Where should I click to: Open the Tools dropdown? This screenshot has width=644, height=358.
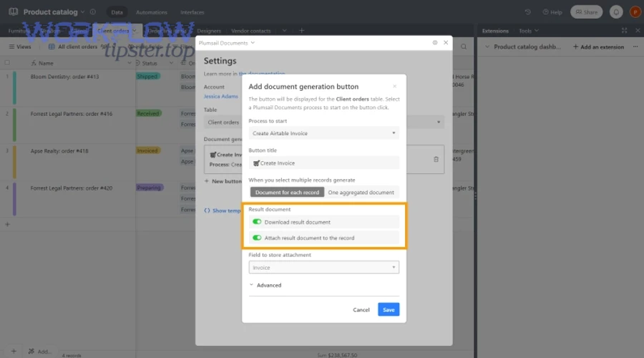[529, 31]
